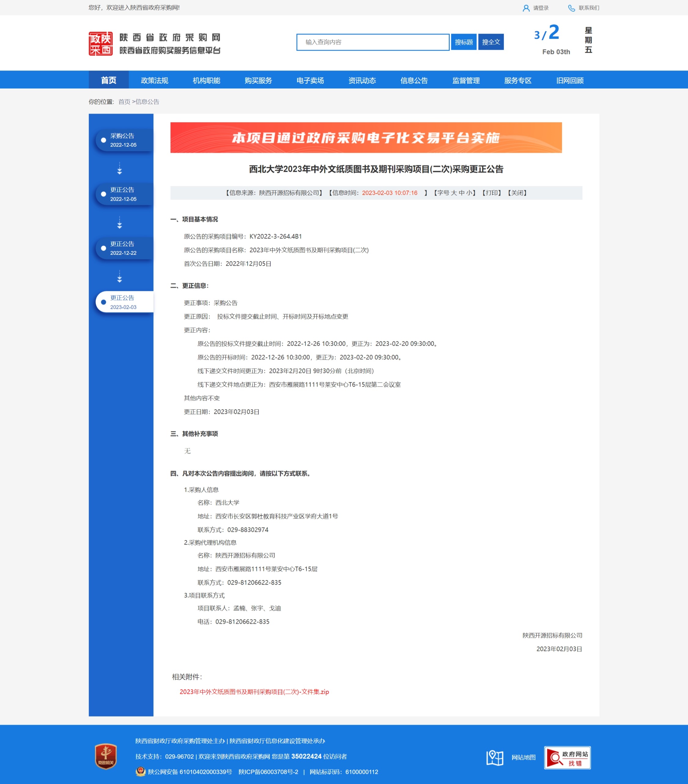Click the contact us phone icon
The image size is (688, 784).
(571, 8)
